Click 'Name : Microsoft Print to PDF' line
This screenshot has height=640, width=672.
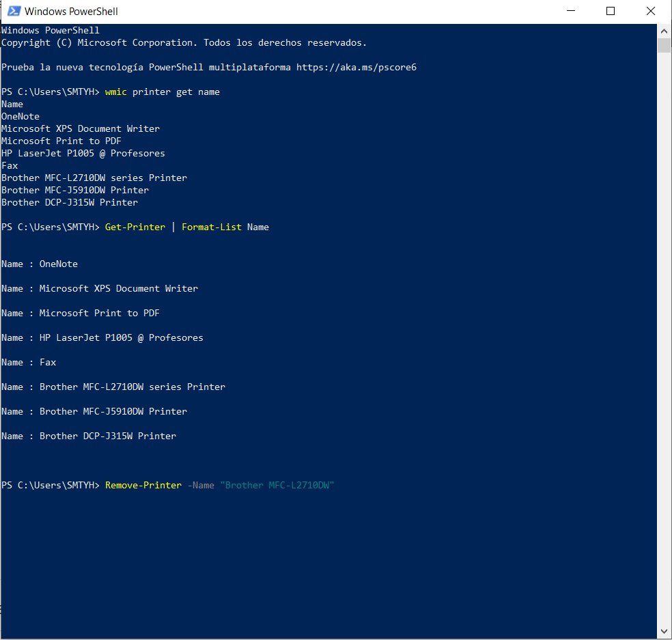[x=81, y=314]
